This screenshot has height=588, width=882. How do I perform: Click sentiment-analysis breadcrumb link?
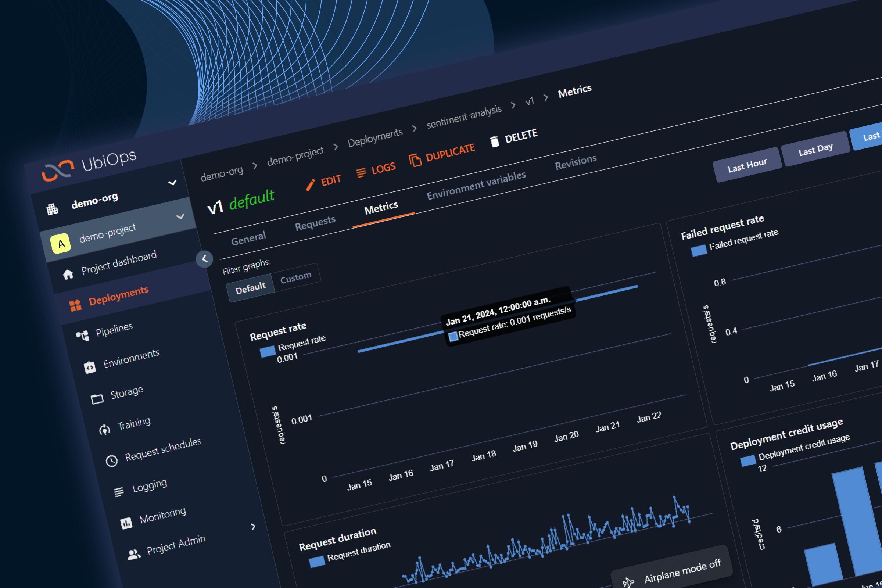[x=464, y=117]
